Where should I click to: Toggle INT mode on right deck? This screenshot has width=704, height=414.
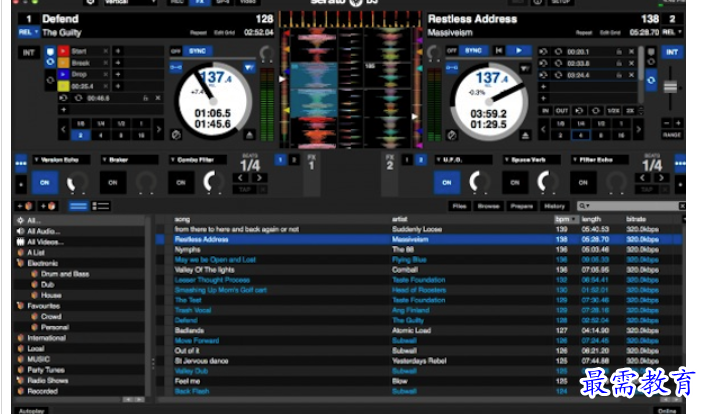point(672,52)
